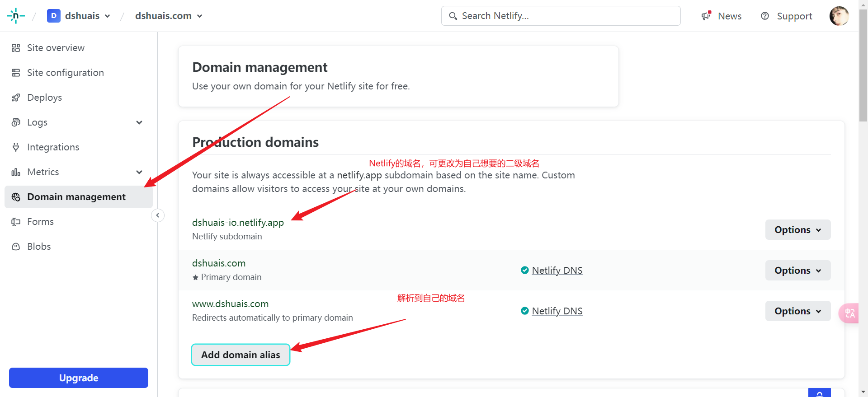The width and height of the screenshot is (868, 397).
Task: Open Options for dshuais.com
Action: (x=798, y=271)
